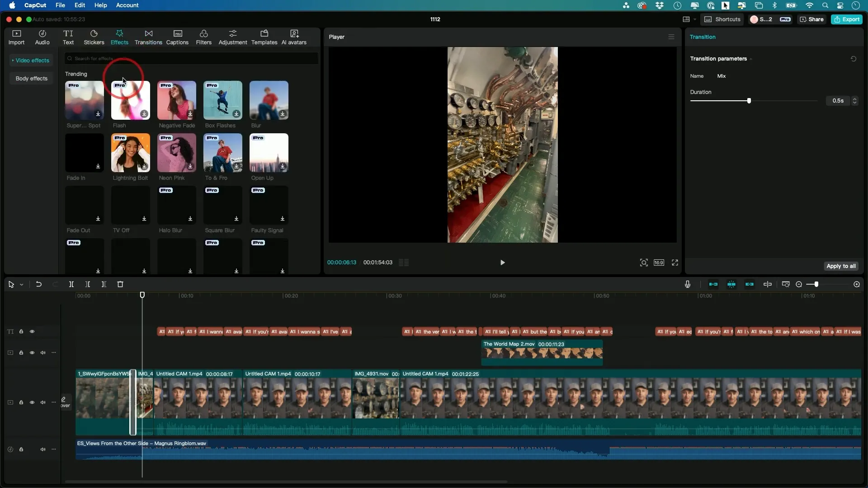Open the Edit menu

tap(80, 5)
